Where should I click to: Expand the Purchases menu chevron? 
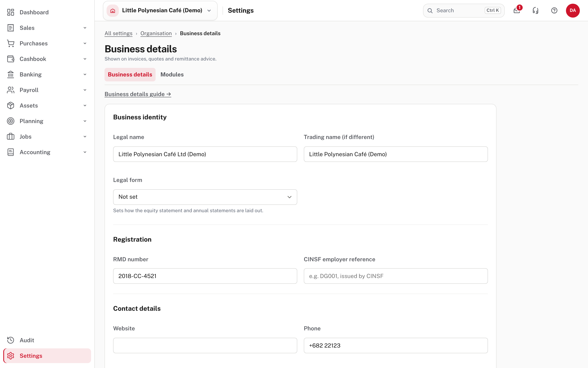(85, 43)
